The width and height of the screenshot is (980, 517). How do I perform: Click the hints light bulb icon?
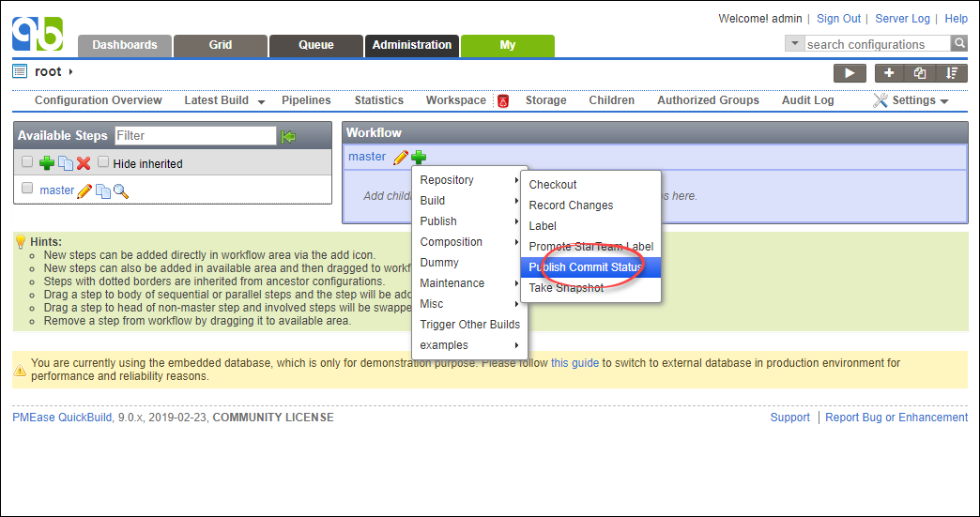pos(21,242)
